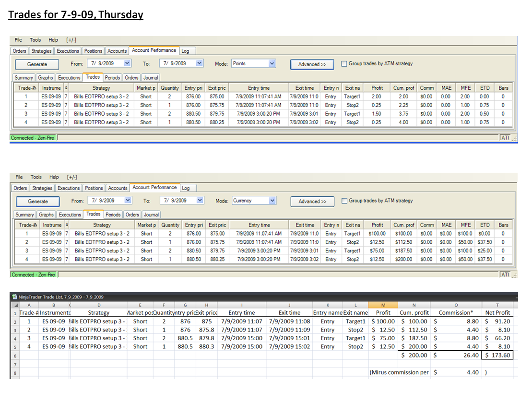Click Advanced >> in the Currency window

[x=312, y=201]
